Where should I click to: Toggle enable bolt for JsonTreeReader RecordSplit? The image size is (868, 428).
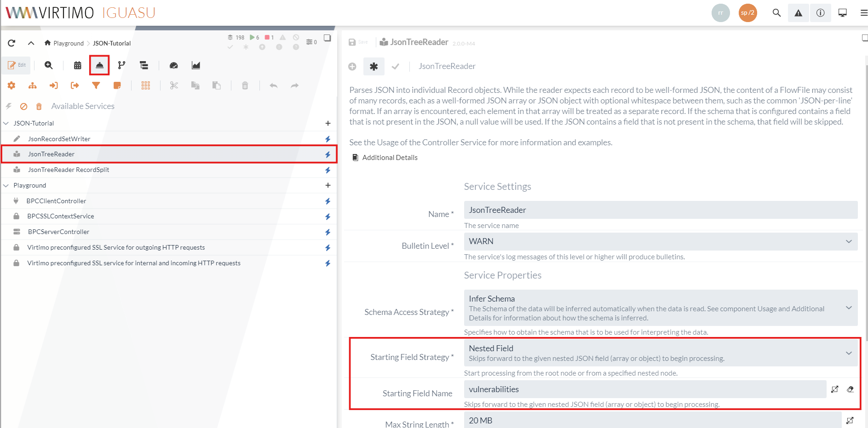pos(328,170)
